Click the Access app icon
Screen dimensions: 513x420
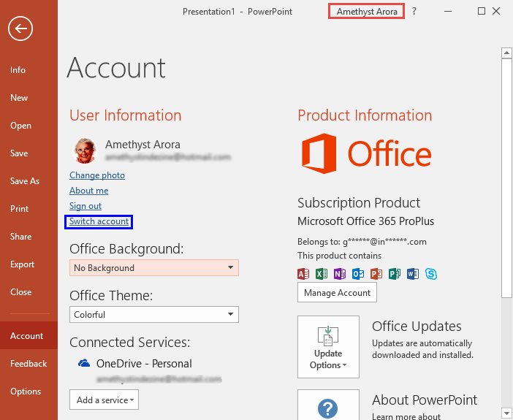(303, 274)
